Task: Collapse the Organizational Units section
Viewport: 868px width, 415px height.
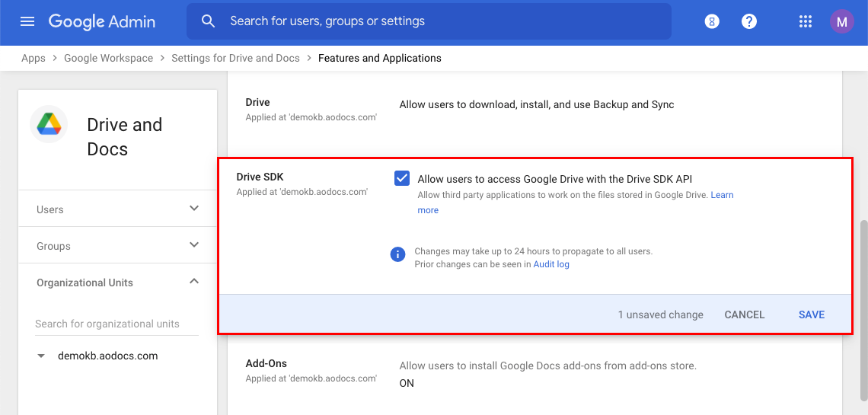Action: click(x=194, y=282)
